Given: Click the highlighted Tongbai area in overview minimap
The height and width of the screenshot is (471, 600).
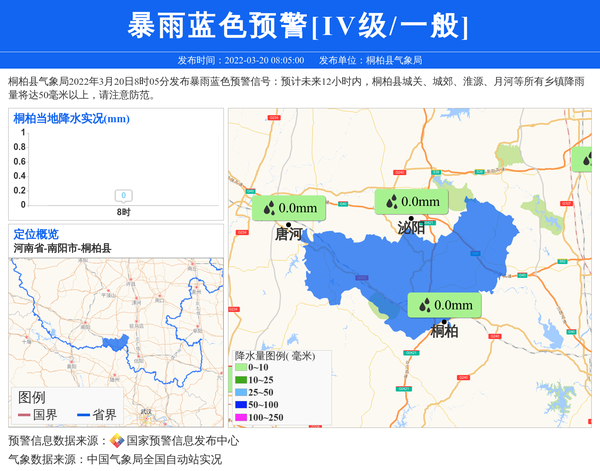Looking at the screenshot, I should click(116, 343).
